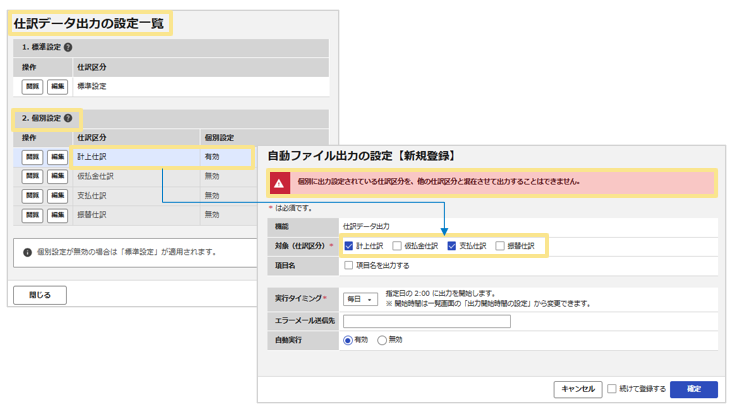Click 編集 for the 振替仕訳 row

(58, 215)
